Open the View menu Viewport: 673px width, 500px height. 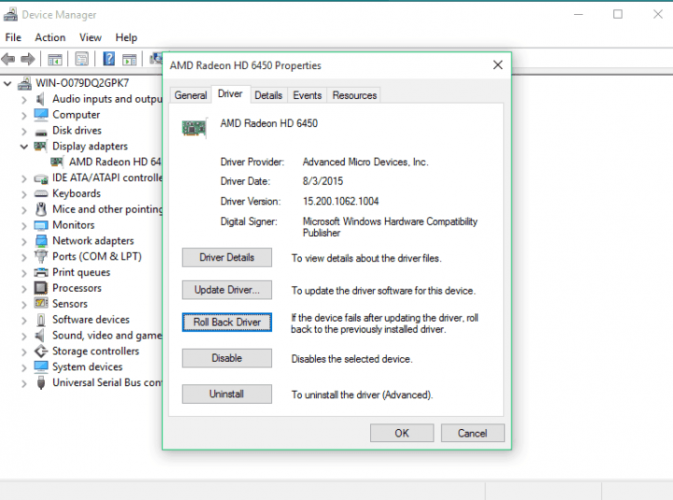pyautogui.click(x=90, y=38)
